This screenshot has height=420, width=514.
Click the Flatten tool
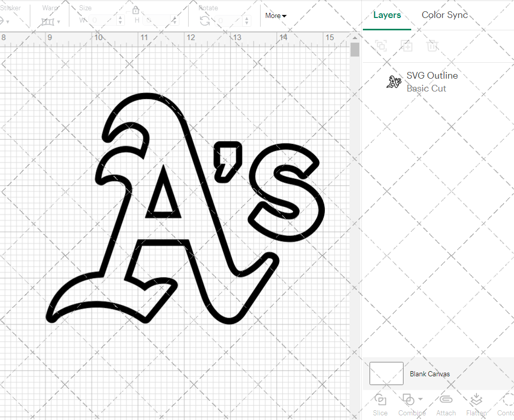click(476, 405)
